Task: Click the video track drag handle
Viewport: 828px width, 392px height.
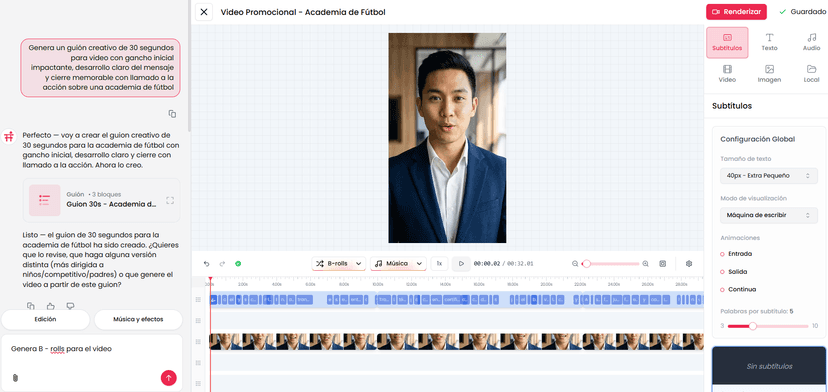Action: point(199,342)
